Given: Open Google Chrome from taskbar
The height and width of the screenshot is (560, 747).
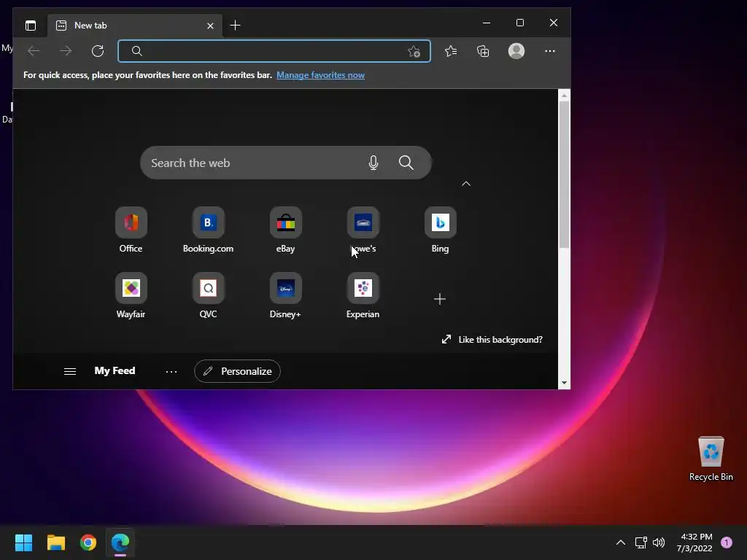Looking at the screenshot, I should coord(88,542).
